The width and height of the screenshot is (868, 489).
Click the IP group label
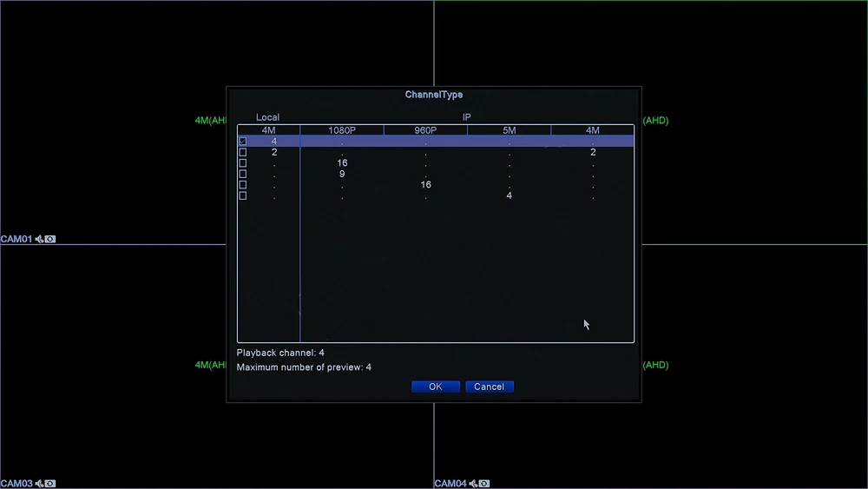point(467,117)
